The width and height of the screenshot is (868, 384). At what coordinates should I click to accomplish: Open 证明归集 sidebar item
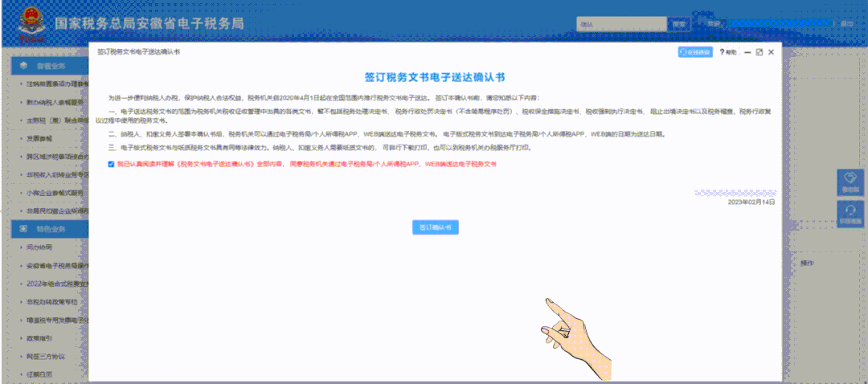click(40, 374)
